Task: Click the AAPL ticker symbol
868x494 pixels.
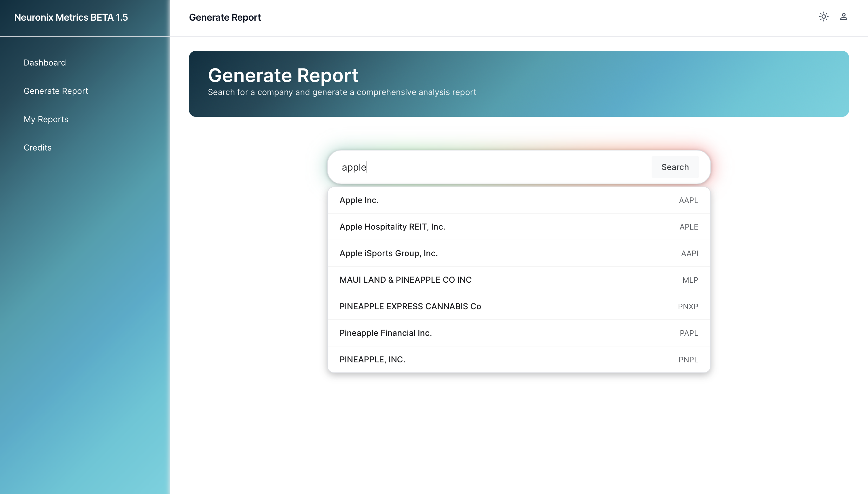Action: point(688,200)
